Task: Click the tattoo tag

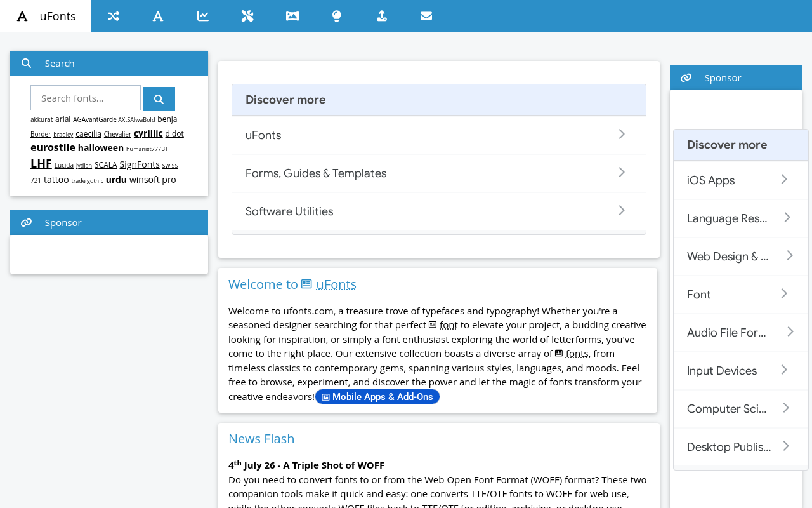Action: (x=56, y=180)
